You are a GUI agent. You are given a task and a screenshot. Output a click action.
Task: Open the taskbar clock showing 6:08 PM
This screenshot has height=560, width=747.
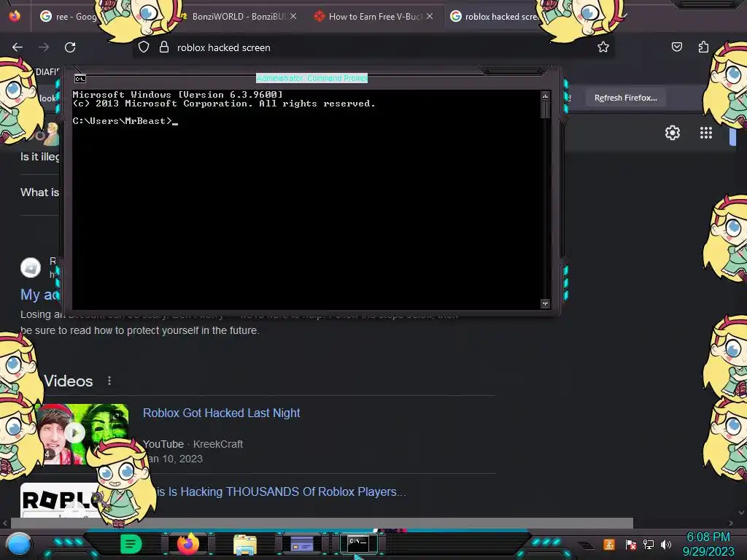pyautogui.click(x=708, y=544)
